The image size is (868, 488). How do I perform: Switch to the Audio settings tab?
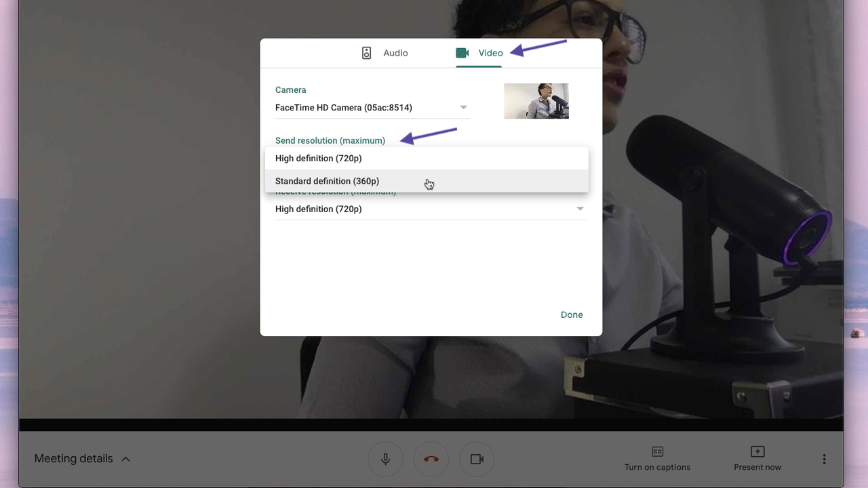tap(395, 53)
